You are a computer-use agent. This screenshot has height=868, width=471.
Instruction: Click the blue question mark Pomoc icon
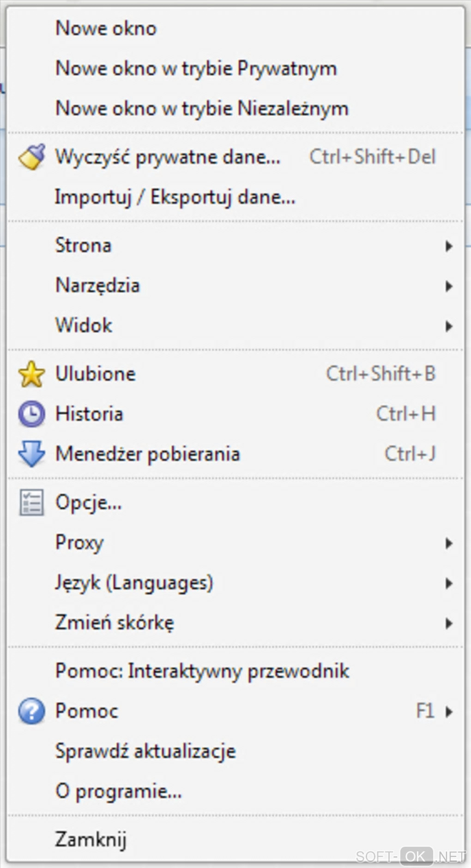(31, 711)
